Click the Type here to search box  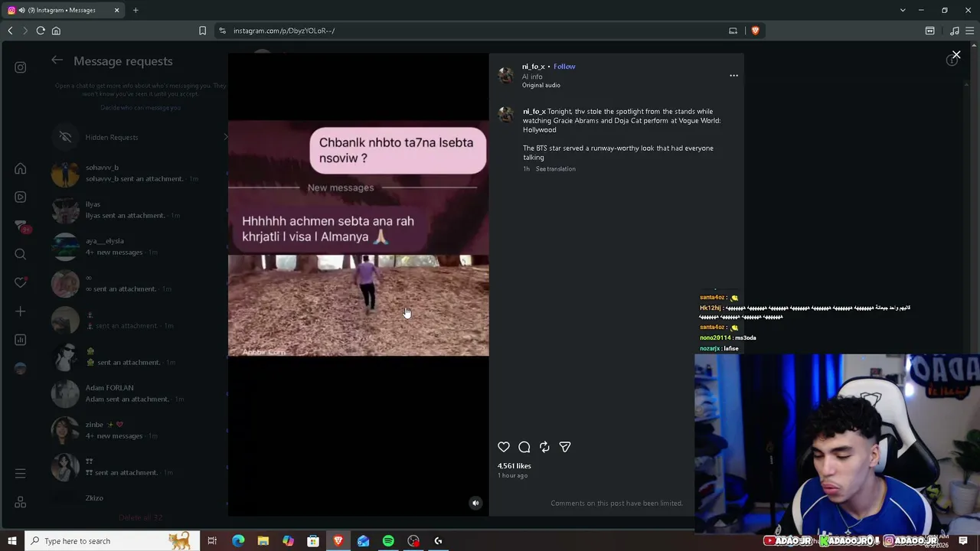pyautogui.click(x=112, y=541)
